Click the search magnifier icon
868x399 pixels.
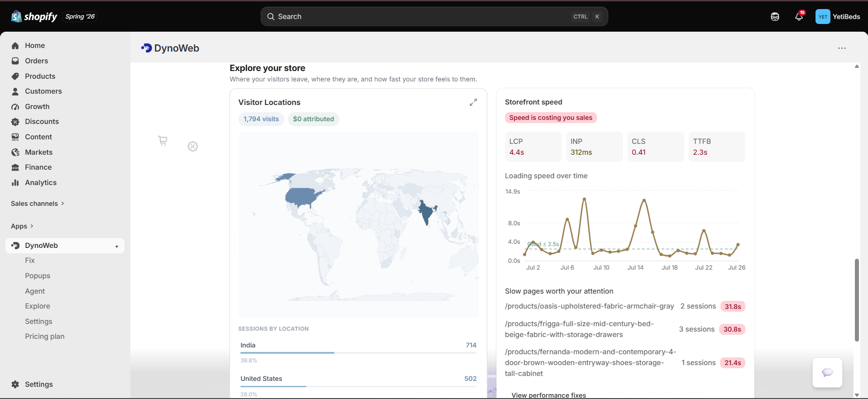pos(271,17)
